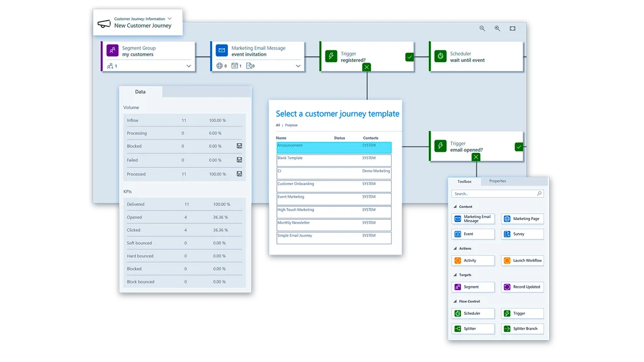This screenshot has width=644, height=362.
Task: Click the search magnifier in the Toolbox
Action: 539,193
